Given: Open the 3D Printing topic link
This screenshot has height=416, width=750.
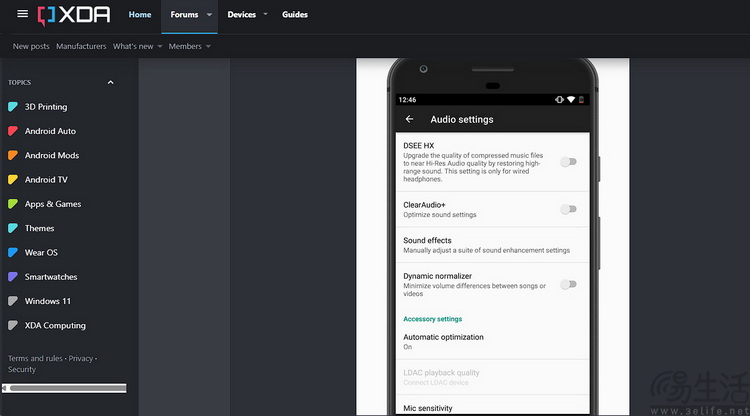Looking at the screenshot, I should (x=46, y=107).
